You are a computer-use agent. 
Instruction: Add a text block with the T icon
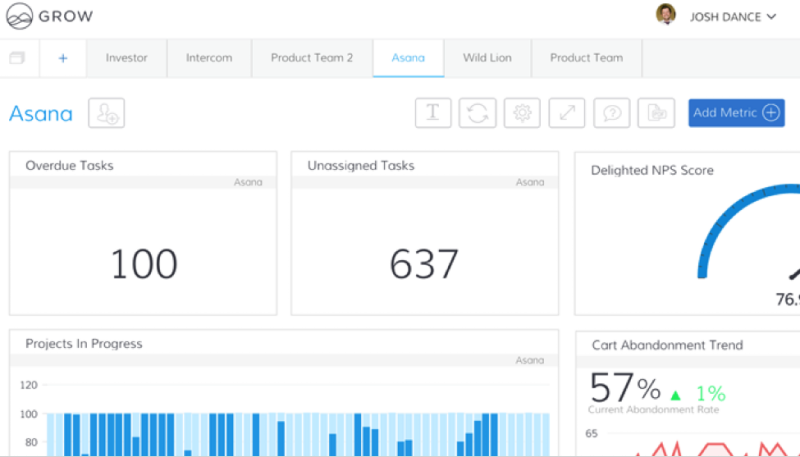[x=433, y=113]
